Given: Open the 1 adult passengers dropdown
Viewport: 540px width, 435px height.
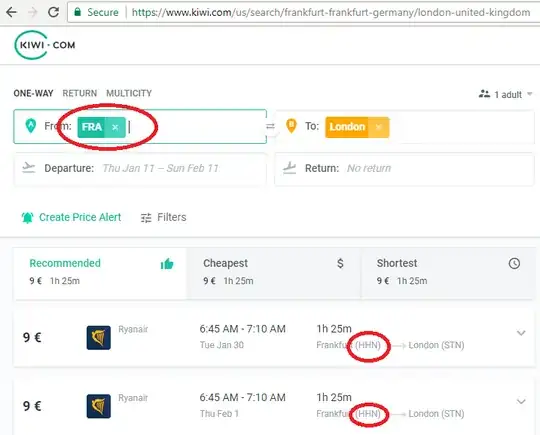Looking at the screenshot, I should (506, 94).
